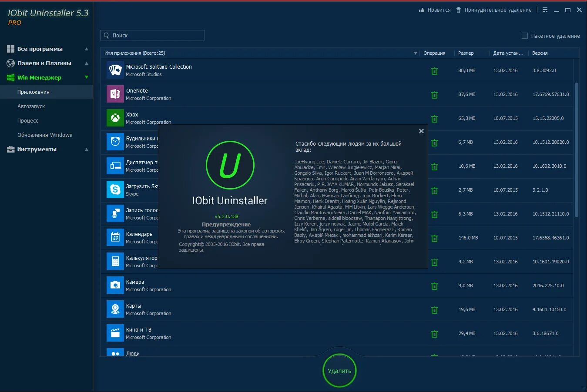Click trash icon in 6,7 MB row
The image size is (587, 392).
(x=434, y=143)
